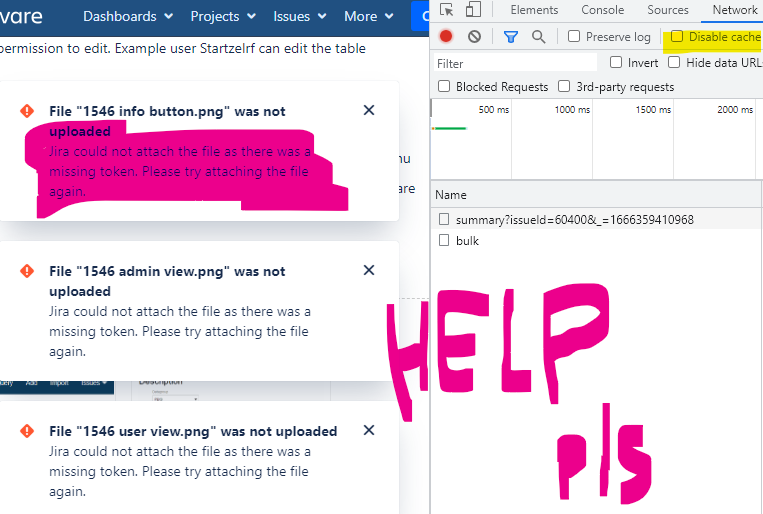
Task: Click warning icon of user view.png error
Action: [27, 431]
